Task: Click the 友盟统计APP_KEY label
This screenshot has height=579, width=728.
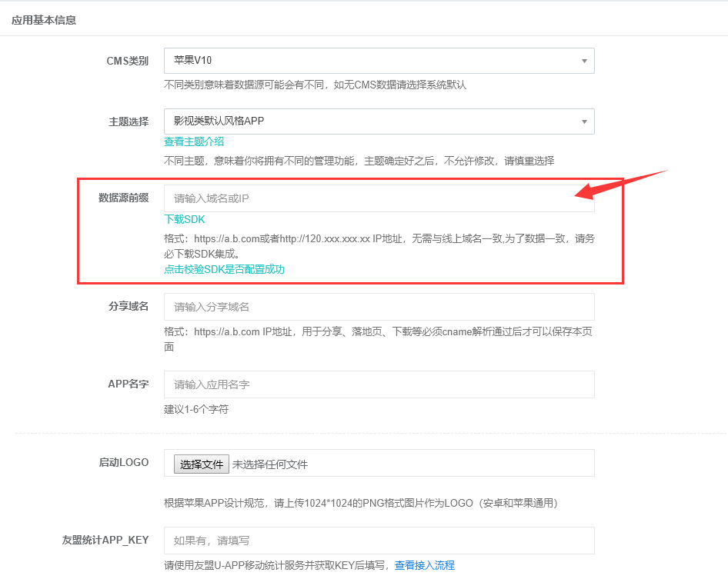Action: (105, 540)
